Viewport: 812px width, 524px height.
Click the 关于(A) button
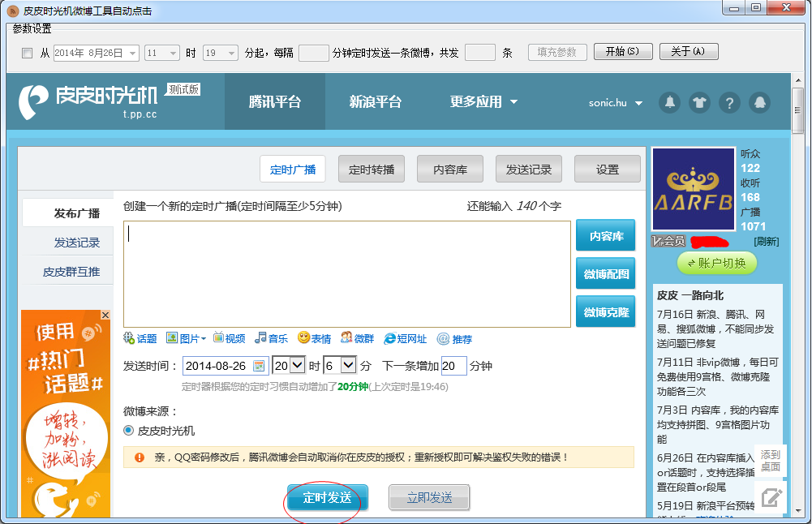tap(689, 51)
